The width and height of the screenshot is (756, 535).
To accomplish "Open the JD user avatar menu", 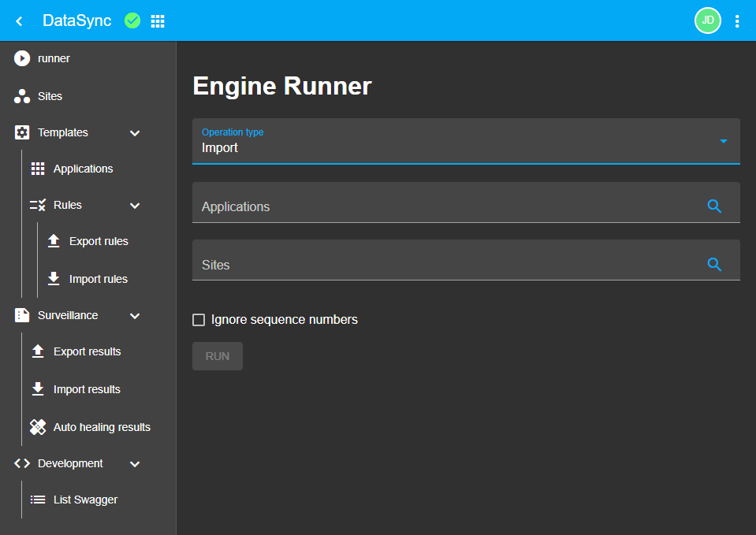I will tap(707, 20).
